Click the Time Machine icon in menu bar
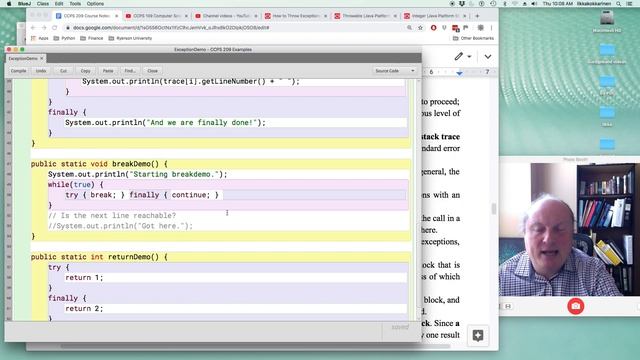 tap(493, 4)
